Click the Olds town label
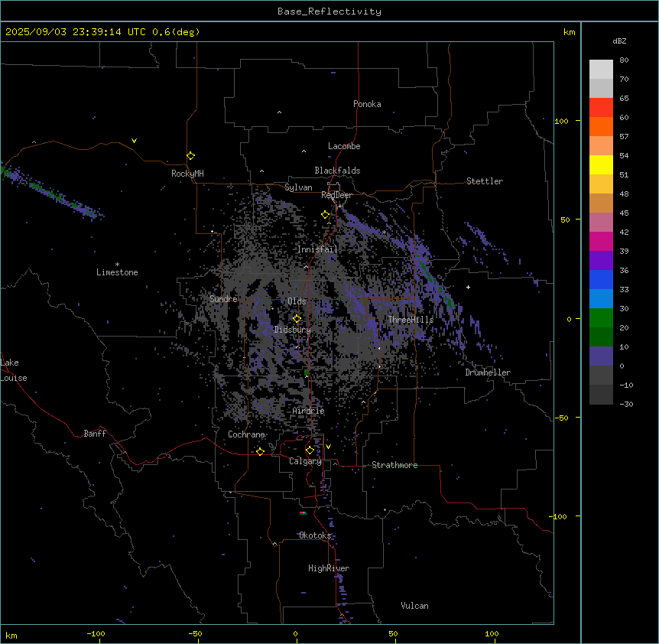This screenshot has height=644, width=659. pyautogui.click(x=297, y=301)
